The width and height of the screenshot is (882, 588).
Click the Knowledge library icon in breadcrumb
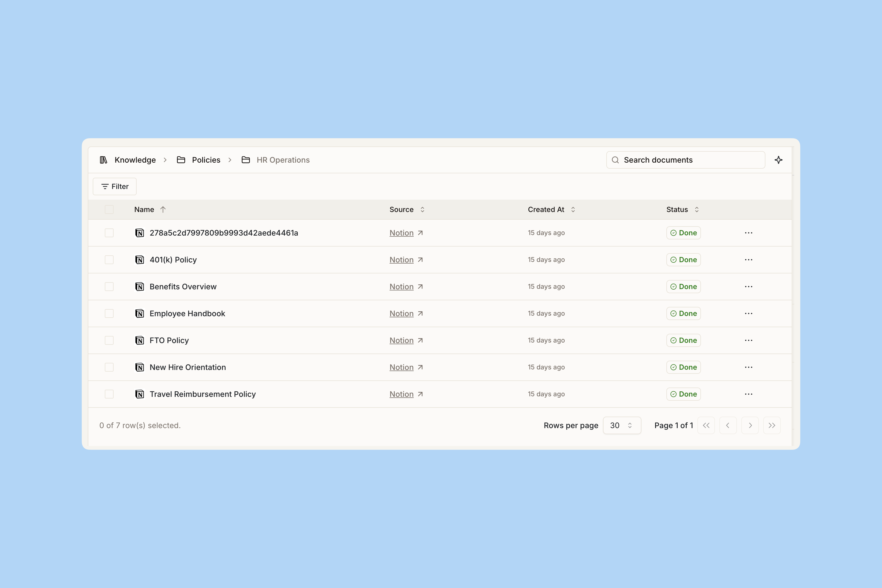tap(103, 160)
